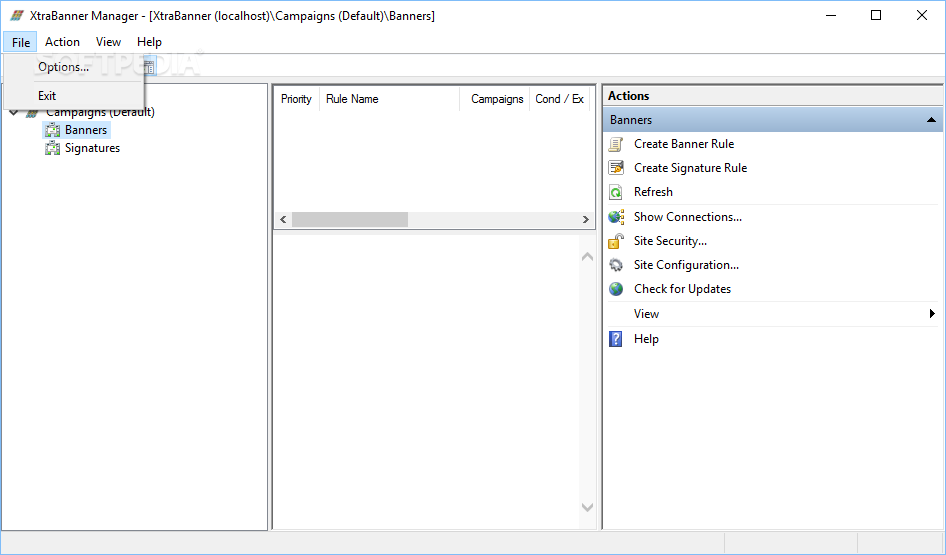The width and height of the screenshot is (946, 555).
Task: Open Show Connections... action
Action: pyautogui.click(x=688, y=217)
